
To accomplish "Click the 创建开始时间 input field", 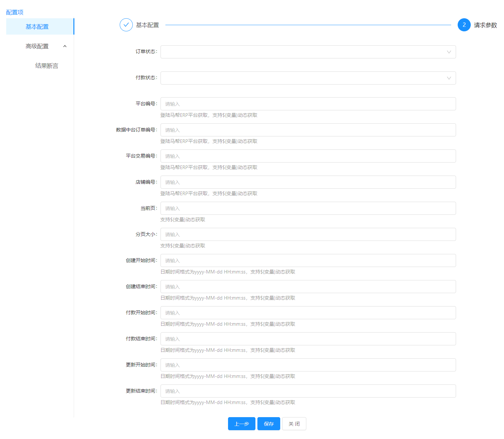I will [308, 260].
